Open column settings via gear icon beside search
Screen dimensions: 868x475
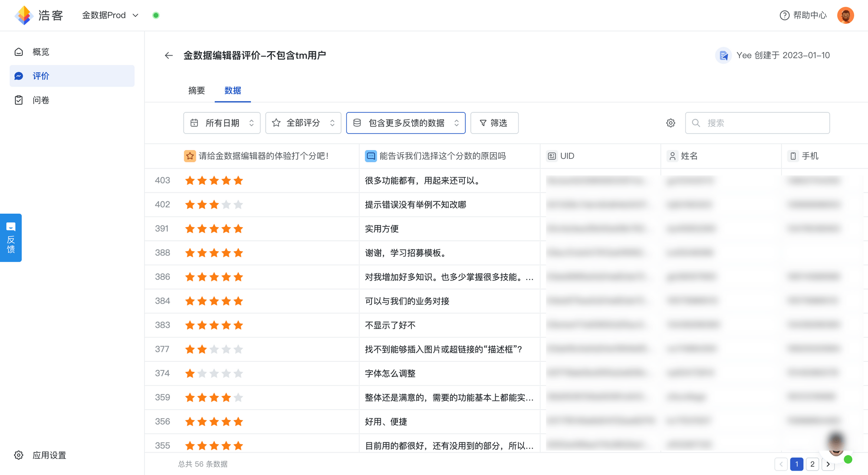671,123
